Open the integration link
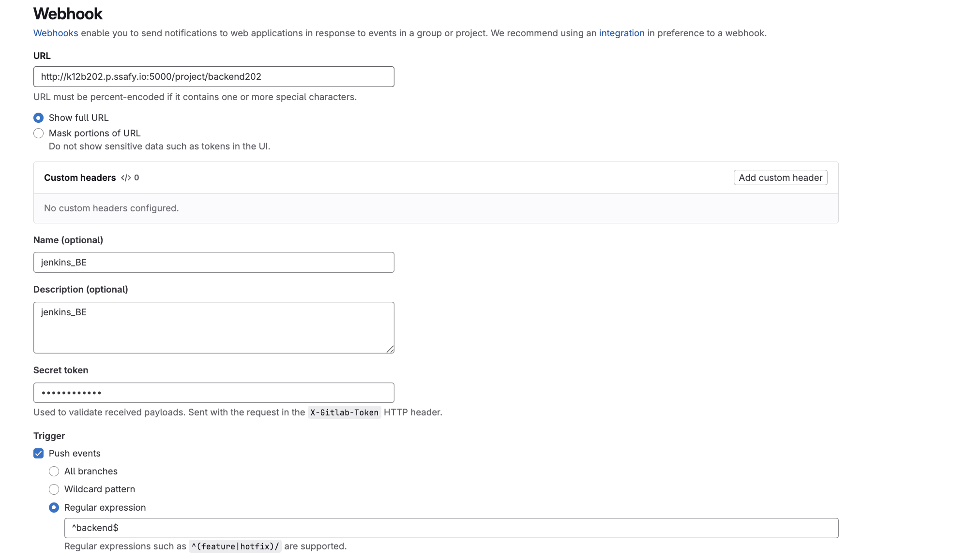The image size is (968, 560). (x=621, y=33)
